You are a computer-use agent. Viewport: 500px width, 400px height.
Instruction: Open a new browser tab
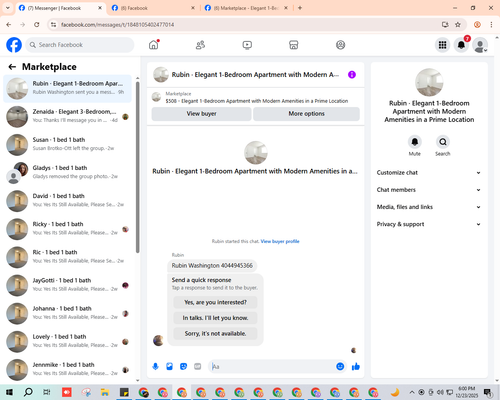[300, 8]
